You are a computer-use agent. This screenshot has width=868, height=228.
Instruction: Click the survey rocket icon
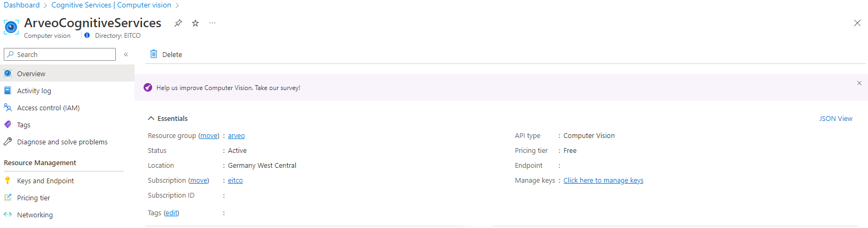(x=148, y=88)
